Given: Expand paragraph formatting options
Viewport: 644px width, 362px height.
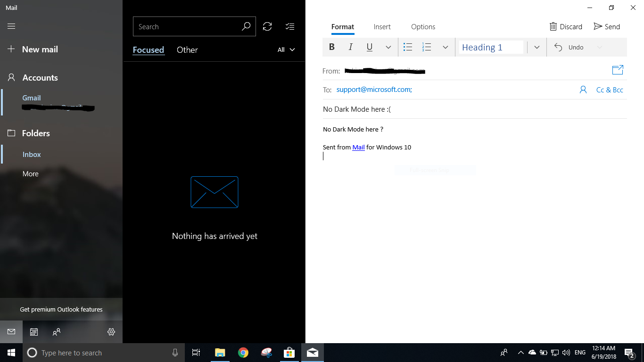Looking at the screenshot, I should (x=445, y=47).
